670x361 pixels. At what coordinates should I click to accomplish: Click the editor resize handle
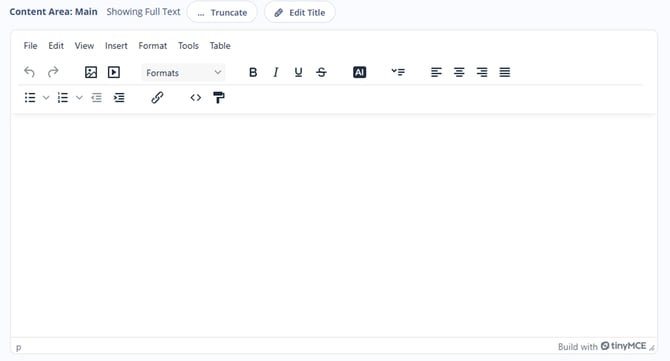pos(652,348)
